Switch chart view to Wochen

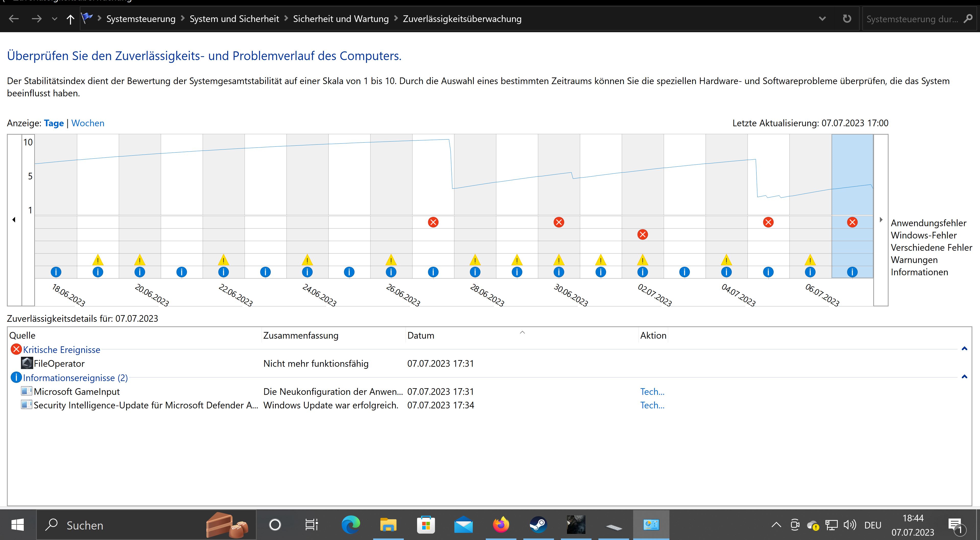point(88,123)
